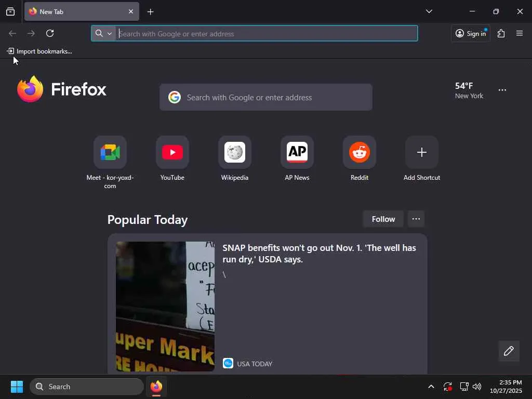Read the SNAP benefits headline
This screenshot has height=399, width=532.
click(319, 254)
